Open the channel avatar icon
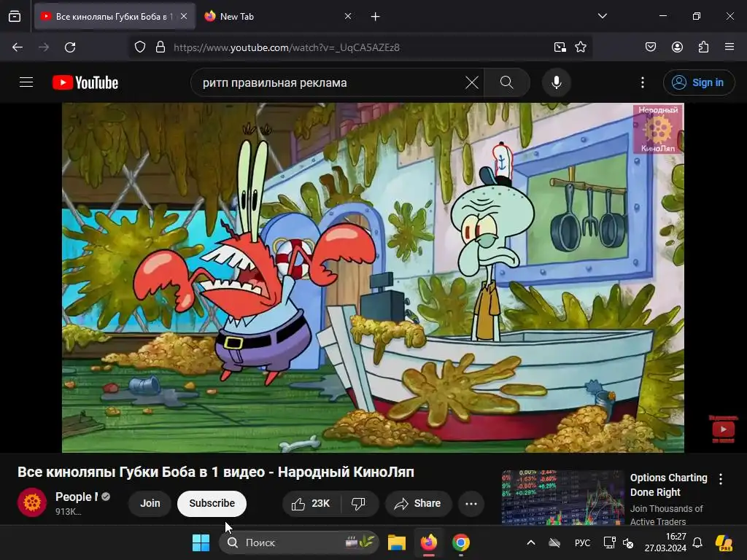The width and height of the screenshot is (747, 560). tap(32, 502)
